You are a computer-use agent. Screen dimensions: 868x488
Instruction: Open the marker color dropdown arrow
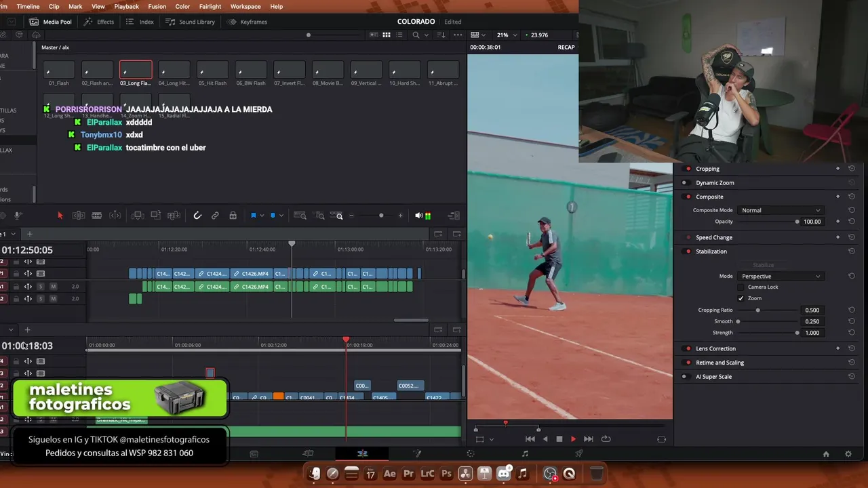click(281, 216)
